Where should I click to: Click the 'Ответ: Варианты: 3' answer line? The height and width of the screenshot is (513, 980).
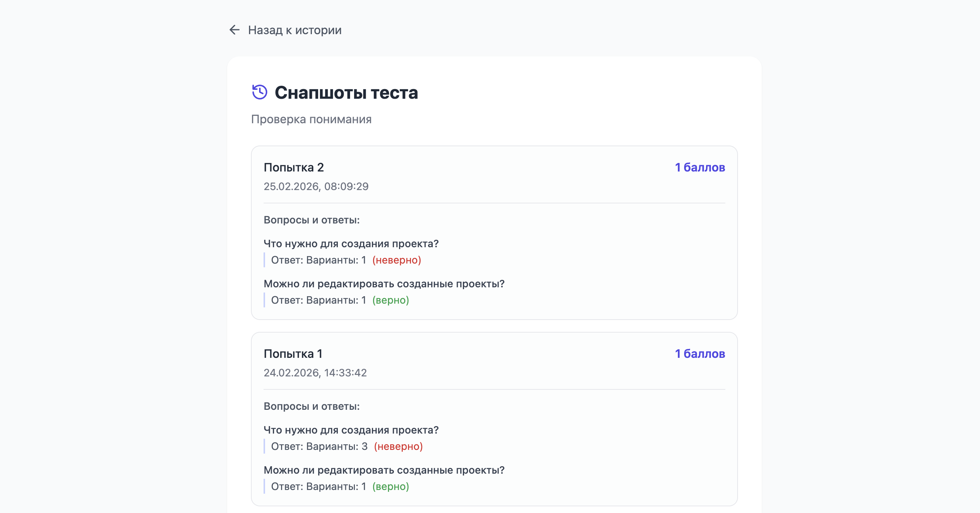(x=319, y=447)
